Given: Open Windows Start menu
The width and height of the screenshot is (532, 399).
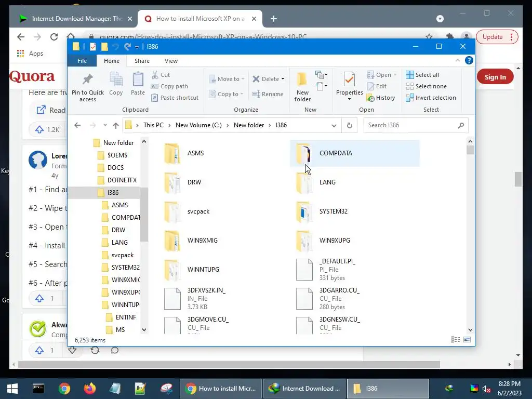Looking at the screenshot, I should click(x=12, y=389).
